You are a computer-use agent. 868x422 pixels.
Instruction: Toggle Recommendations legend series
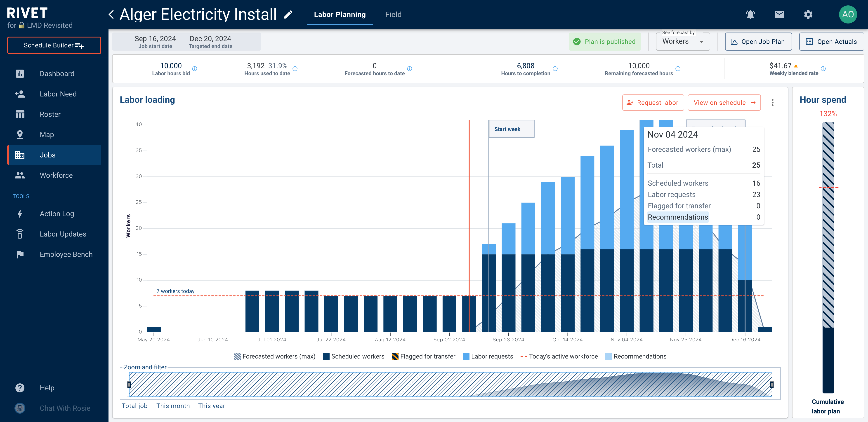[636, 356]
